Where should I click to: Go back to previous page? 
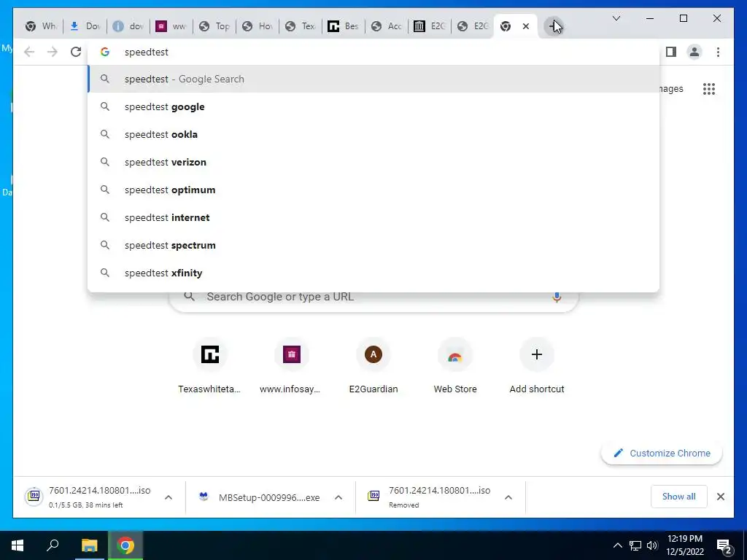(x=29, y=52)
